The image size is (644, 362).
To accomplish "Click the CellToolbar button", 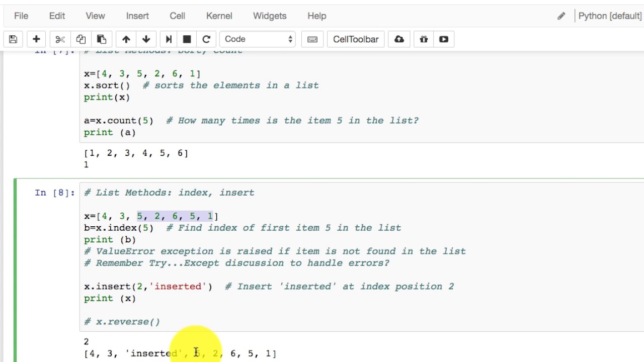I will point(356,39).
